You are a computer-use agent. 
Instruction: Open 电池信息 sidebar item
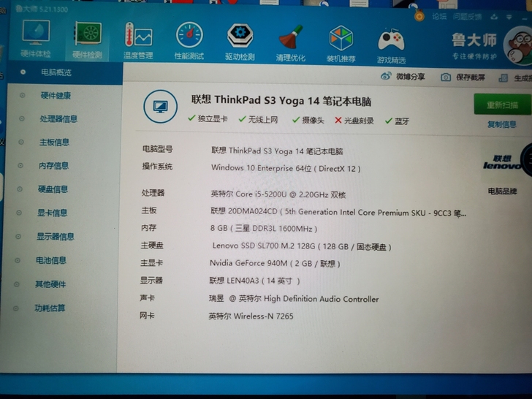point(51,260)
